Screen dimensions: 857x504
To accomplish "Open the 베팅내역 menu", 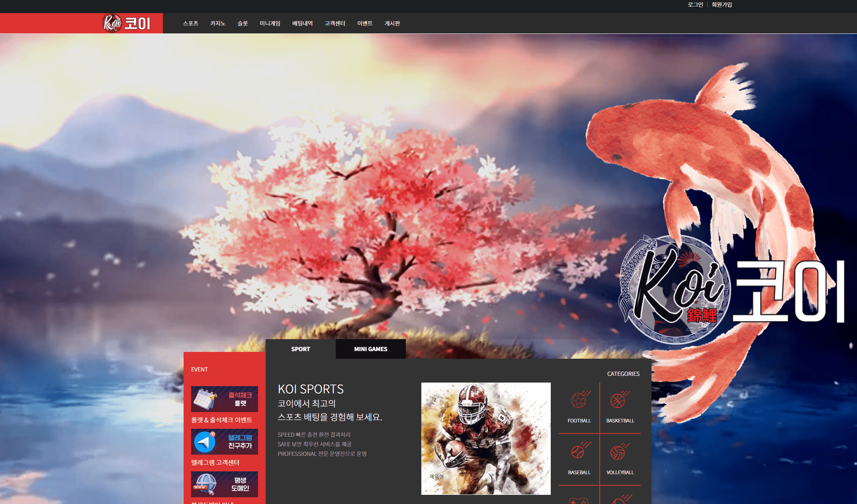I will [x=302, y=23].
